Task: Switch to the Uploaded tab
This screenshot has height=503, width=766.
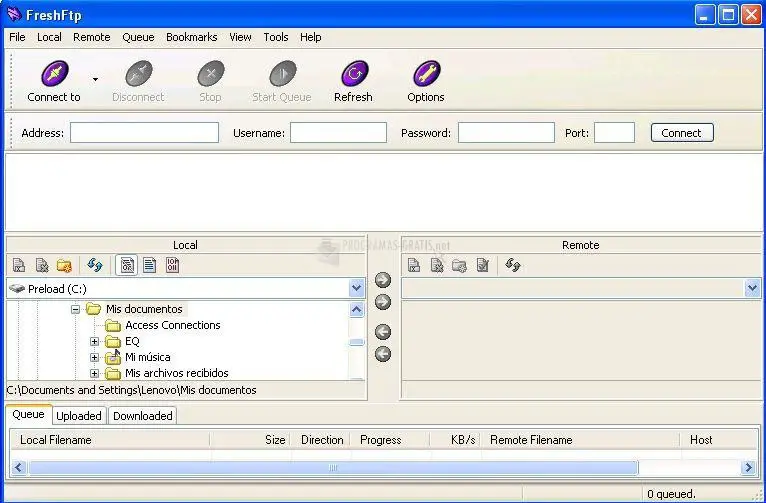Action: (79, 416)
